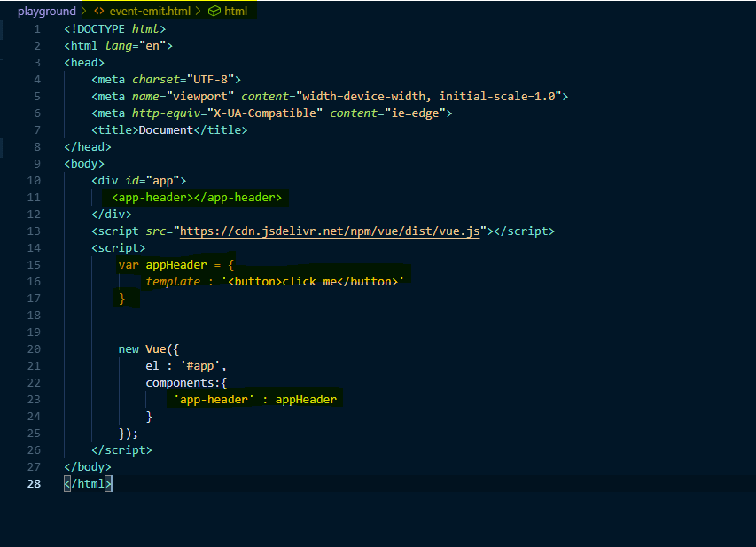This screenshot has width=756, height=547.
Task: Click the viewport meta name attribute
Action: click(x=183, y=97)
